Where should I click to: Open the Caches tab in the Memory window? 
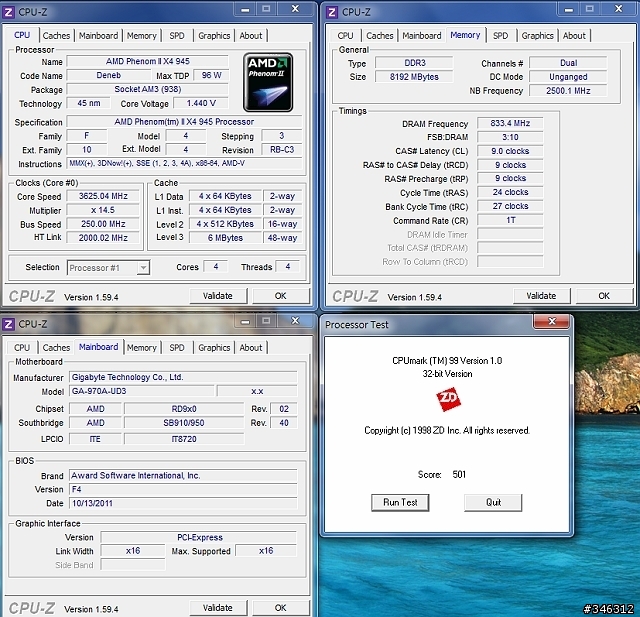[x=380, y=36]
